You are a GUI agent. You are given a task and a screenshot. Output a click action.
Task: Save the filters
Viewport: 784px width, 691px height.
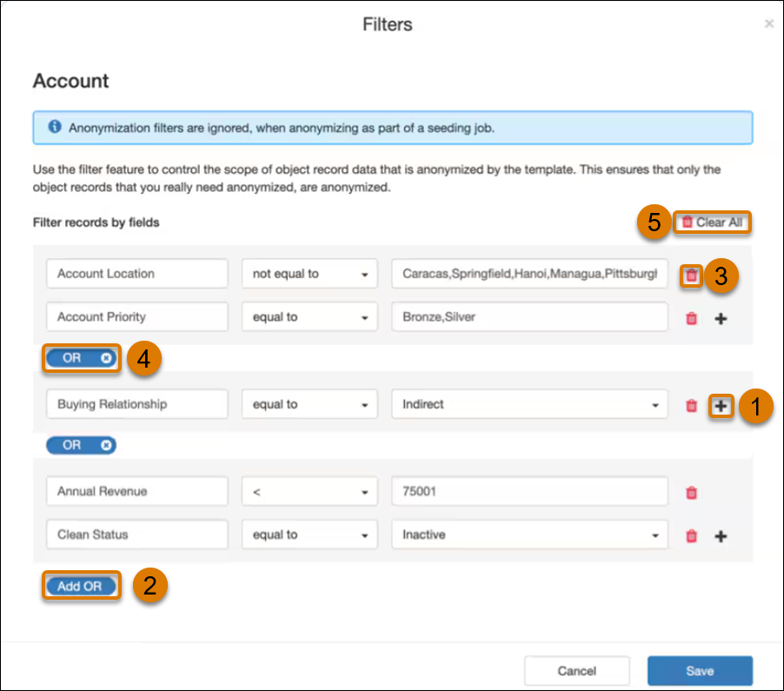point(700,670)
